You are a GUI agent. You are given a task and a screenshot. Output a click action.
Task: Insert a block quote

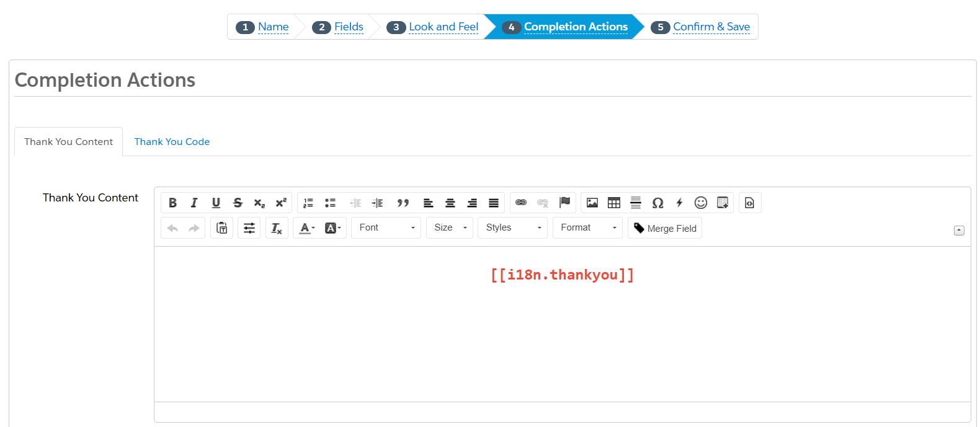(403, 203)
